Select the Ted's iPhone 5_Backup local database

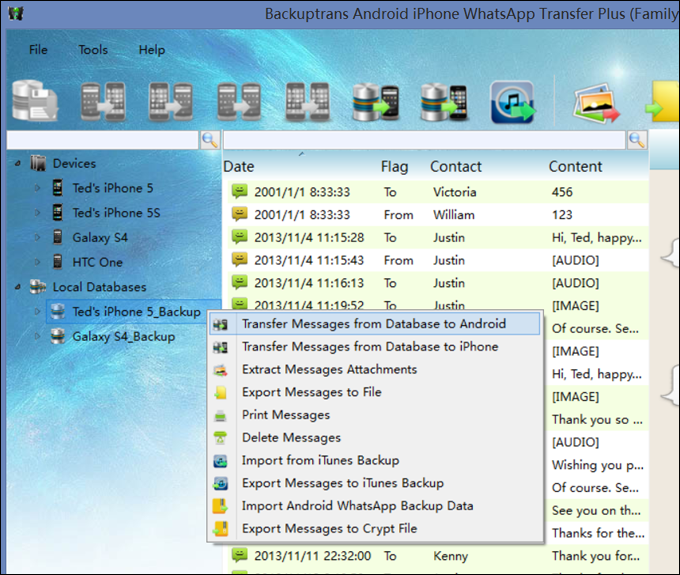pyautogui.click(x=137, y=312)
